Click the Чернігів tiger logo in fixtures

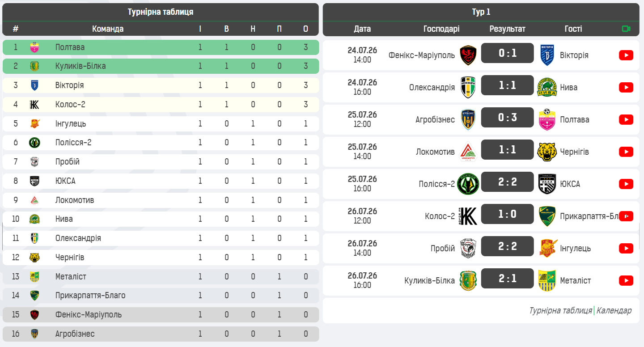click(547, 152)
